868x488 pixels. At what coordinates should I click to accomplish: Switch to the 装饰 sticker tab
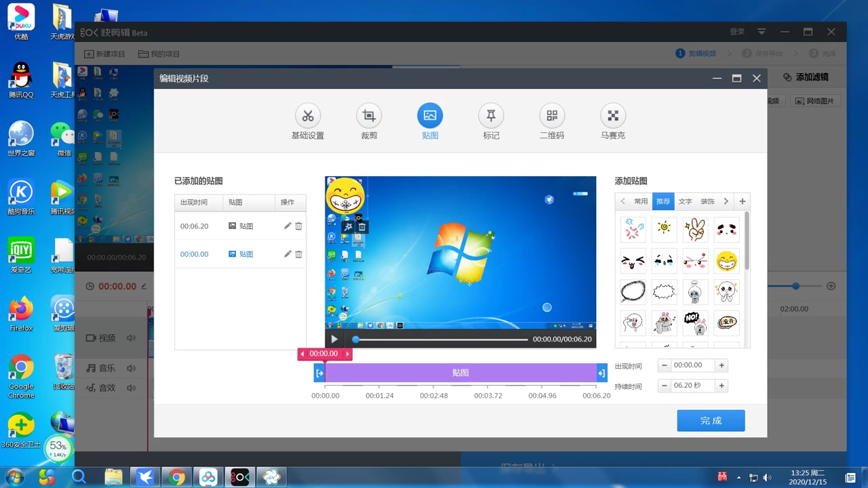(x=707, y=201)
